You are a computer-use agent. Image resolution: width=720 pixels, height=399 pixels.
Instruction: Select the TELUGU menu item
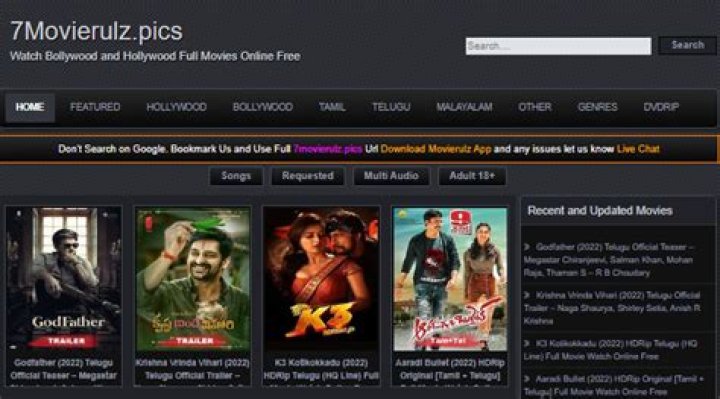(x=391, y=107)
